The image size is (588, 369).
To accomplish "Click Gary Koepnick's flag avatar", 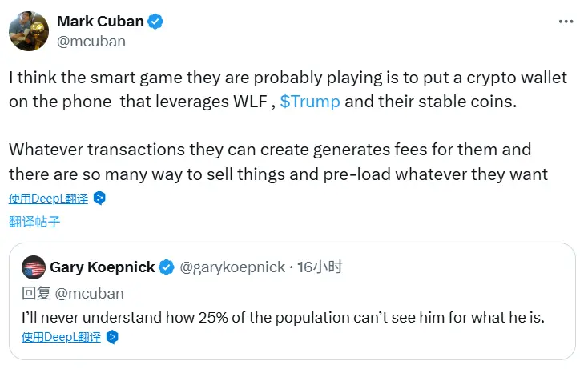I will [34, 267].
